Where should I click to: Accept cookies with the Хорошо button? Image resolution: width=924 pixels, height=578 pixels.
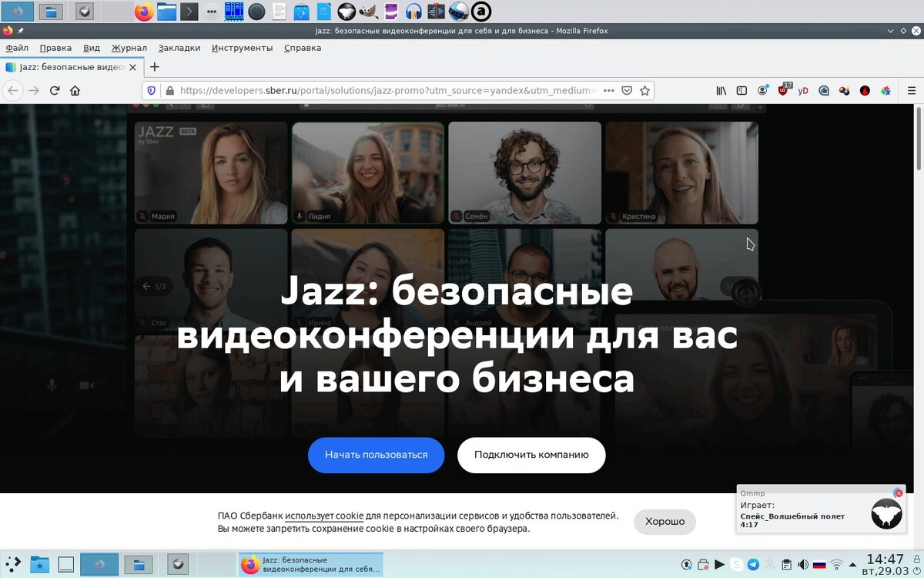[665, 522]
